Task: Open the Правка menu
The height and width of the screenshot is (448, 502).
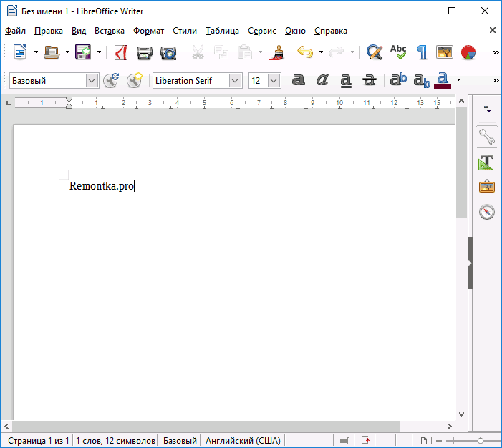Action: click(x=49, y=31)
